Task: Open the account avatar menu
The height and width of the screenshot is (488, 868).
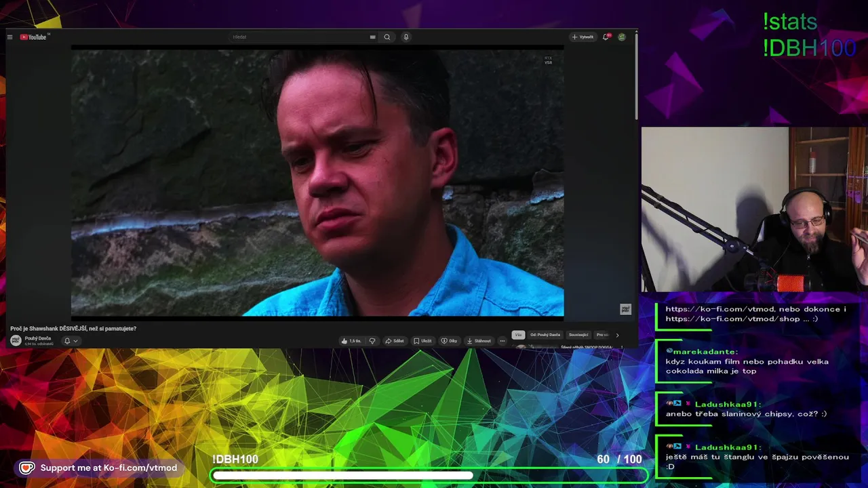Action: [x=622, y=37]
